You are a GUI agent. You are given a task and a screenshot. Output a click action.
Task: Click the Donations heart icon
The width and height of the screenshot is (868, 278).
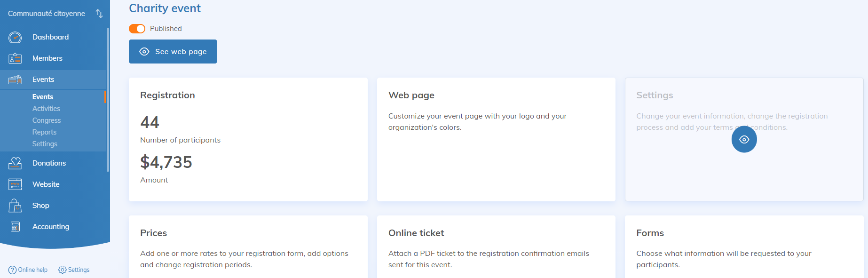click(15, 163)
